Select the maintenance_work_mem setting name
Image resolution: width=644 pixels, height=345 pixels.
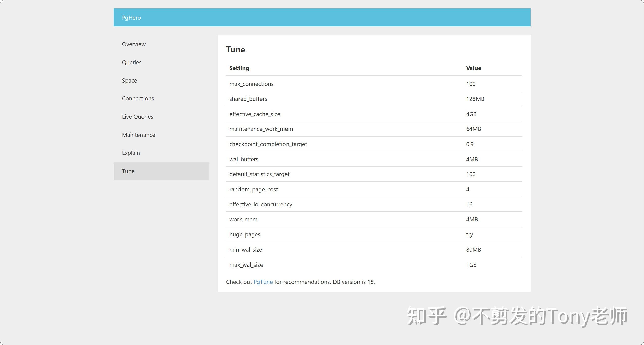pos(261,129)
